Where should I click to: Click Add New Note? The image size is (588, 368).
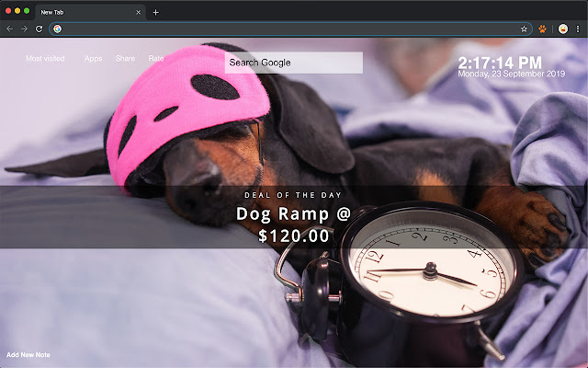click(28, 355)
